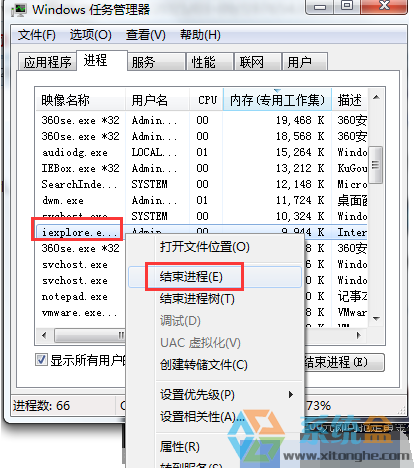Open the 文件(F) menu
420x468 pixels.
[36, 35]
